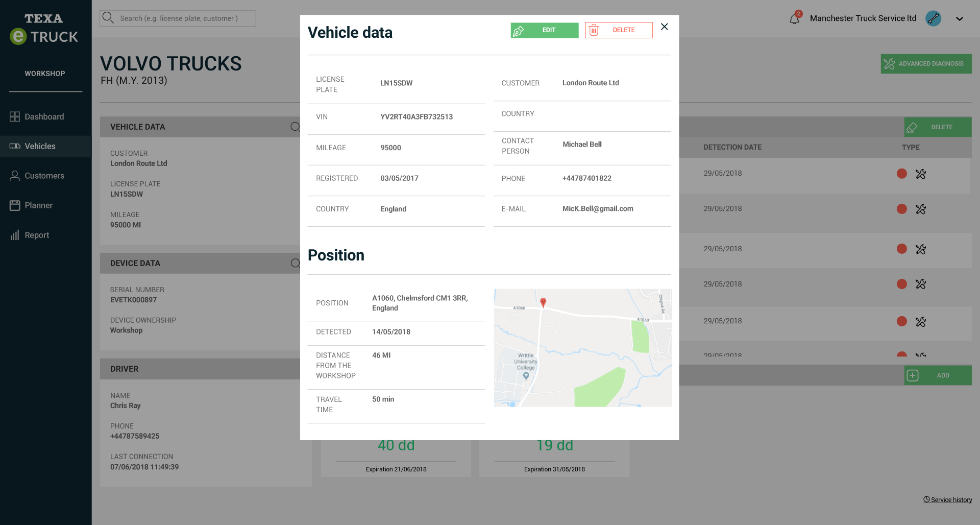Viewport: 980px width, 525px height.
Task: Click the DETECTION DATE column header
Action: pyautogui.click(x=732, y=147)
